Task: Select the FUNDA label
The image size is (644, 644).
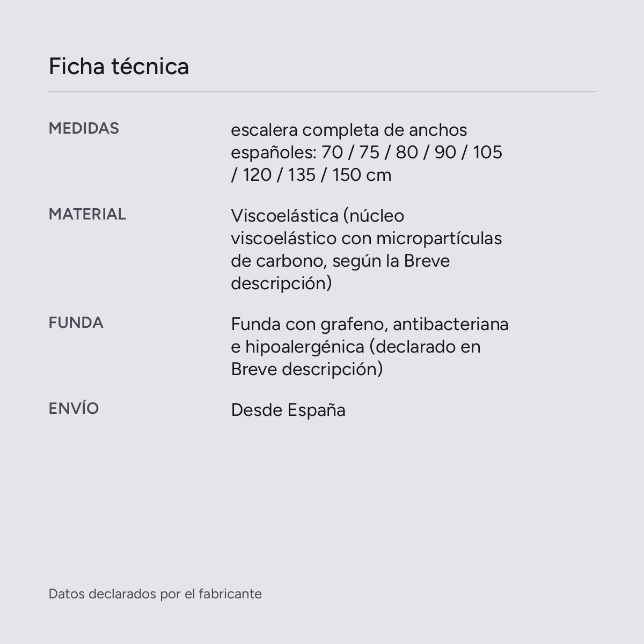Action: point(76,323)
